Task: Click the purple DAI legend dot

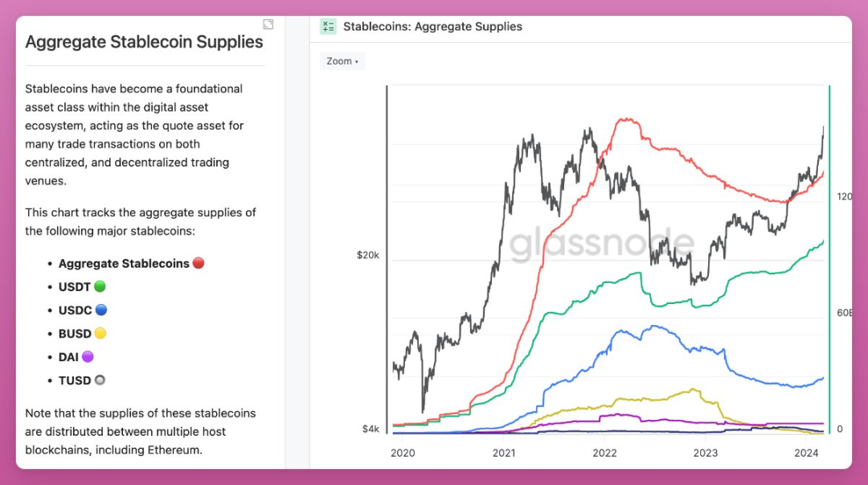Action: (88, 356)
